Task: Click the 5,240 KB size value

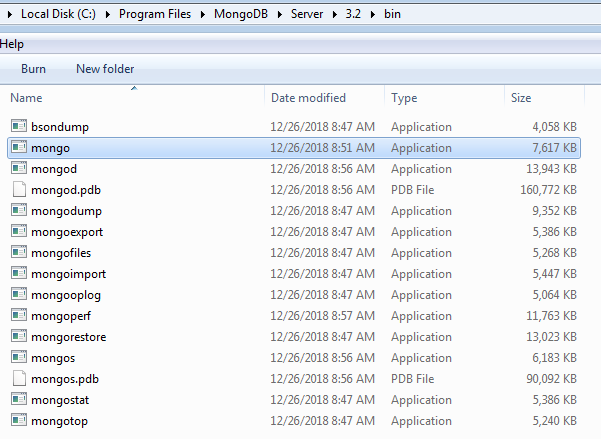Action: pos(554,421)
